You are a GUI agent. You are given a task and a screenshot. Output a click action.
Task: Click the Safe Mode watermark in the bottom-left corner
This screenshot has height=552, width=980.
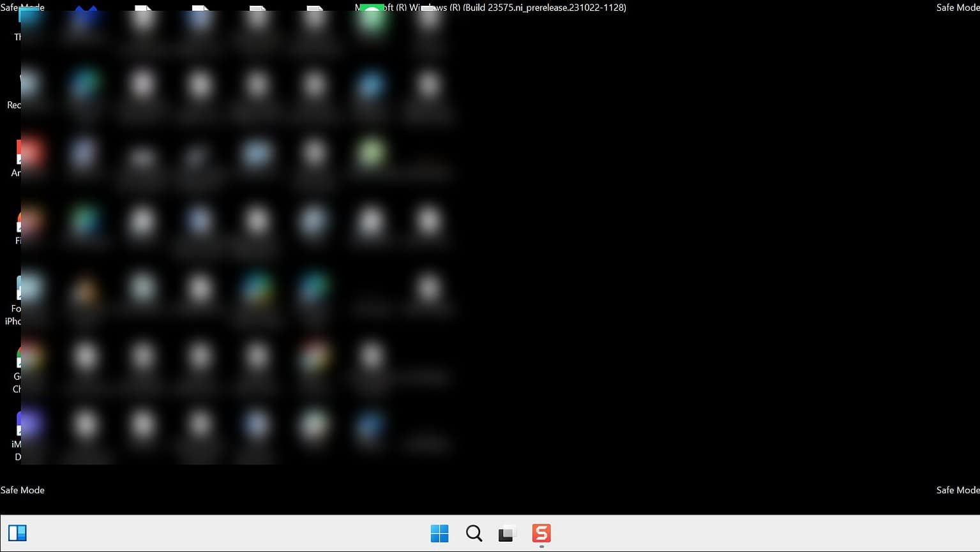click(22, 489)
